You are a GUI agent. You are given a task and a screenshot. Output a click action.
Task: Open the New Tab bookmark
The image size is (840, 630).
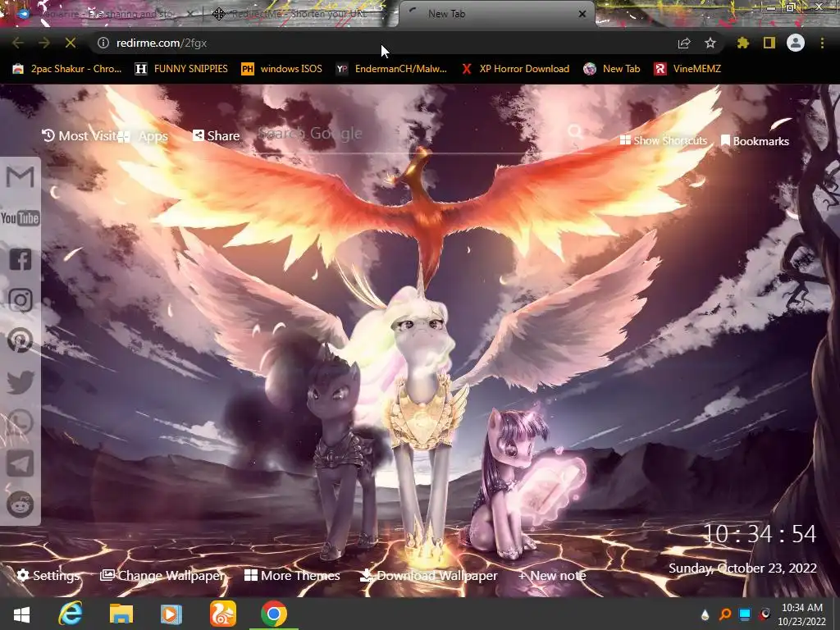611,69
